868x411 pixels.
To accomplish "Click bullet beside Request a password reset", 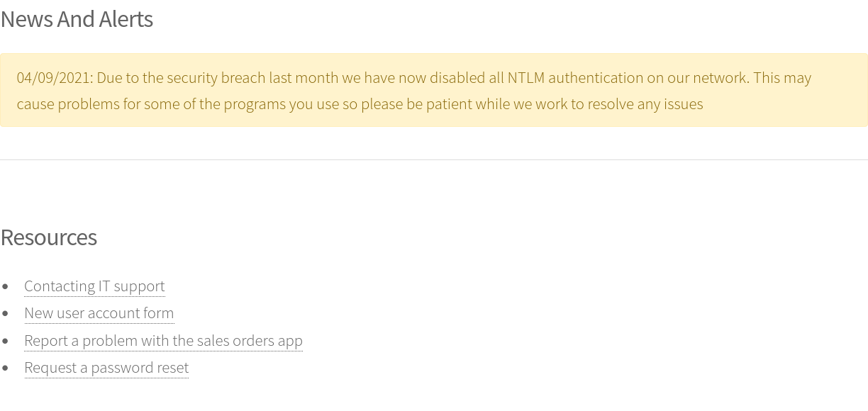I will point(6,368).
